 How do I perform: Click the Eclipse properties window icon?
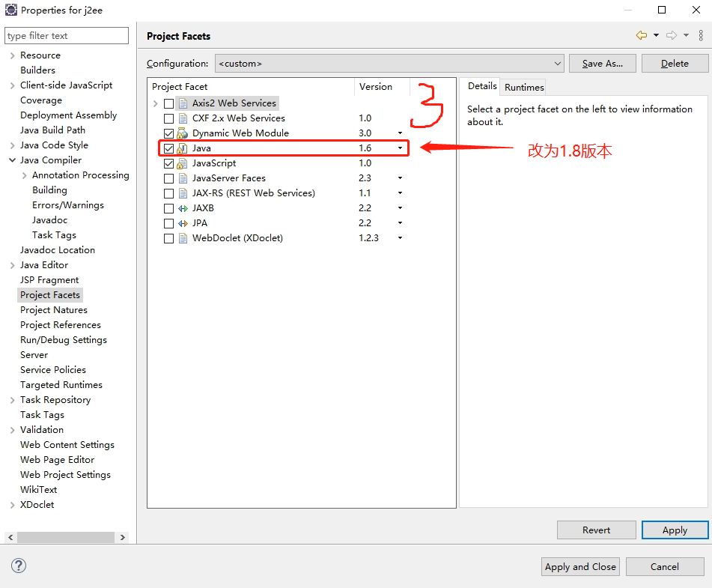pyautogui.click(x=11, y=10)
